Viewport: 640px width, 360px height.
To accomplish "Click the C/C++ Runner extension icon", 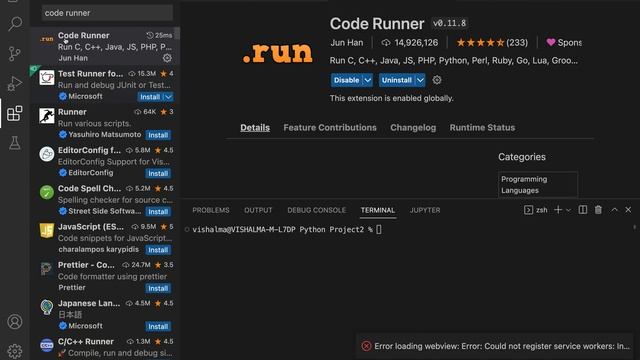I will click(x=47, y=345).
